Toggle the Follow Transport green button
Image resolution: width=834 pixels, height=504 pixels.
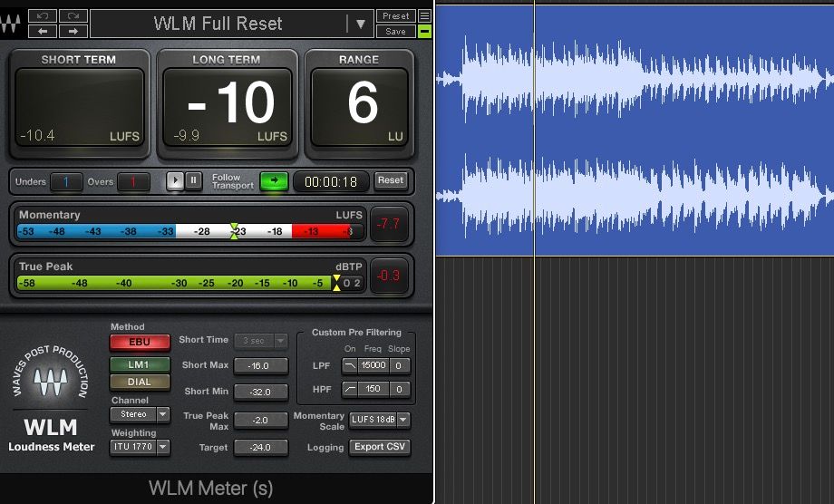(272, 180)
